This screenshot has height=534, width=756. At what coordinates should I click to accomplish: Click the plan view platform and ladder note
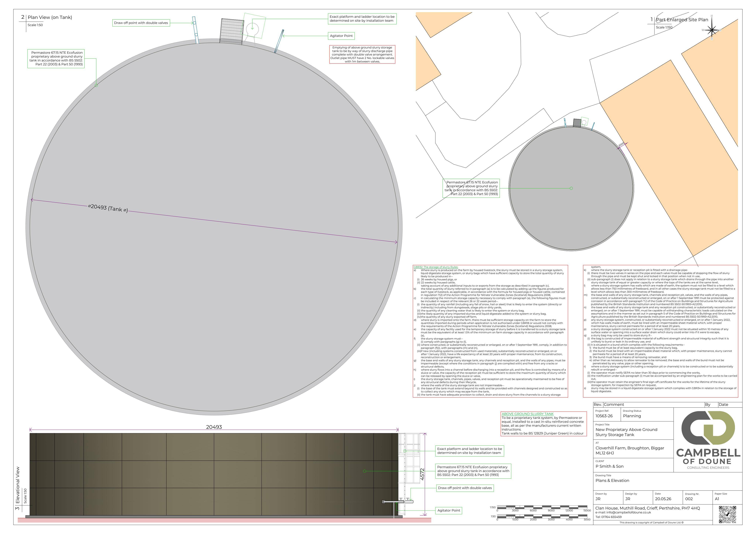tap(362, 19)
